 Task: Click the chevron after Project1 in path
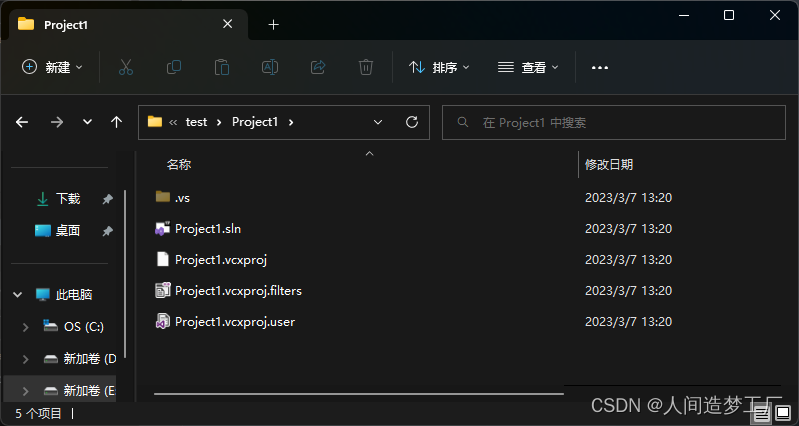pyautogui.click(x=291, y=122)
